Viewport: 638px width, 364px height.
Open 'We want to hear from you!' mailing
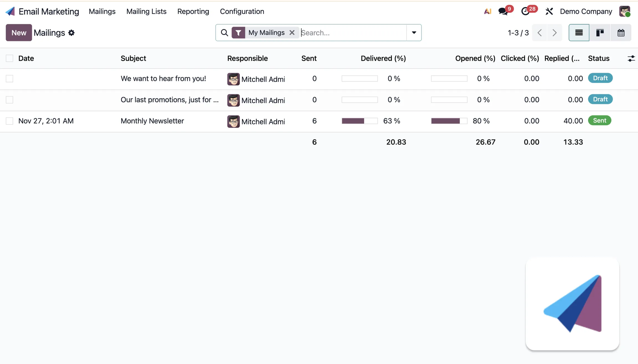click(x=163, y=79)
